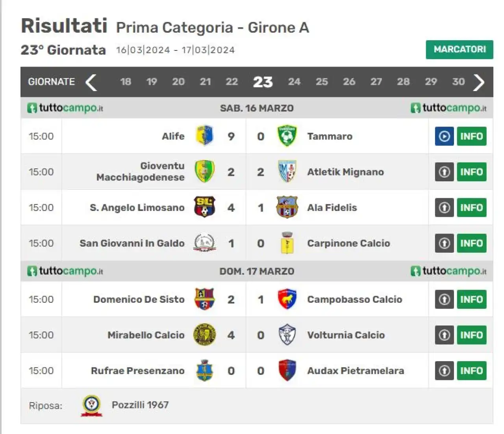Open giornata 30 results
This screenshot has width=504, height=434.
pyautogui.click(x=458, y=82)
